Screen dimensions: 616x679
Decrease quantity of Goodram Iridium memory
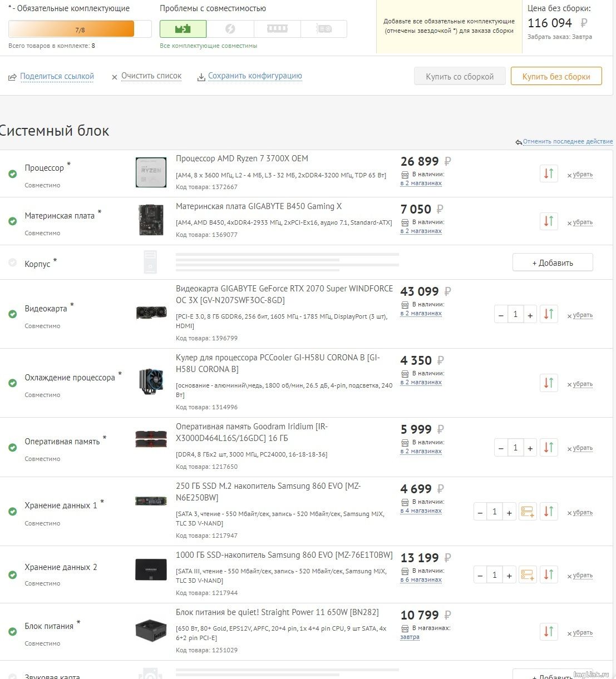[x=501, y=448]
